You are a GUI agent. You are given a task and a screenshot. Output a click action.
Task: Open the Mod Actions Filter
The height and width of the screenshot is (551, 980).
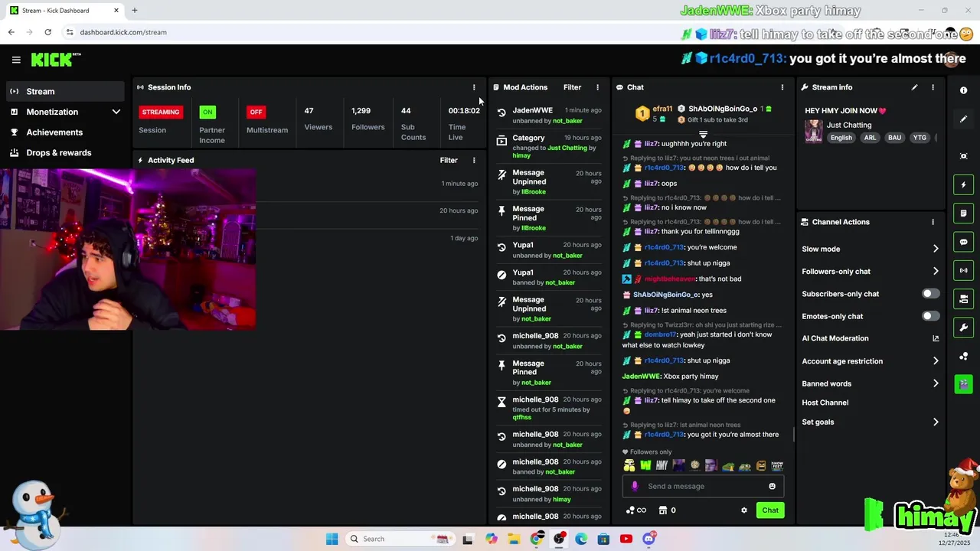(572, 87)
